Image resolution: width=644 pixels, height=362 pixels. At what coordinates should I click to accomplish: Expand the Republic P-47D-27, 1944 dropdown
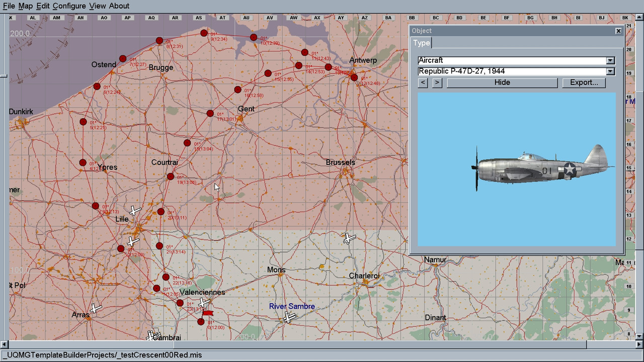pos(610,71)
